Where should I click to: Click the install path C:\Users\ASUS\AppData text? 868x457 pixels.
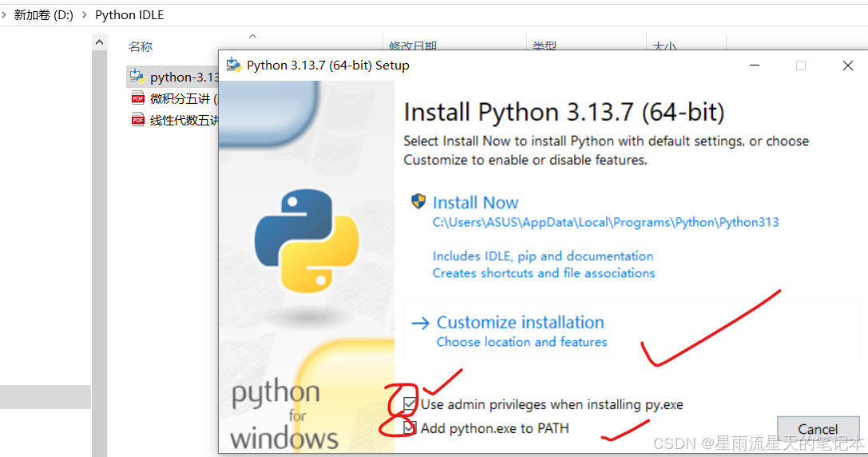tap(605, 222)
